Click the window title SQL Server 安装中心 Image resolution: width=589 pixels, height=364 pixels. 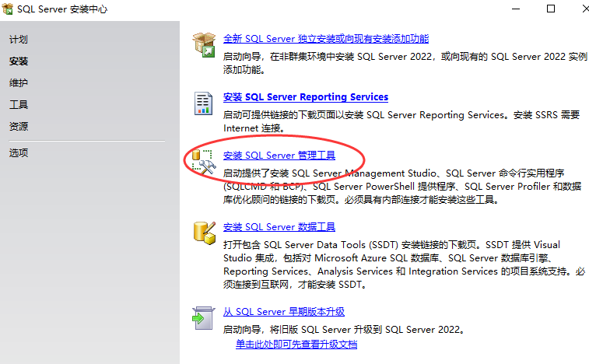click(62, 9)
